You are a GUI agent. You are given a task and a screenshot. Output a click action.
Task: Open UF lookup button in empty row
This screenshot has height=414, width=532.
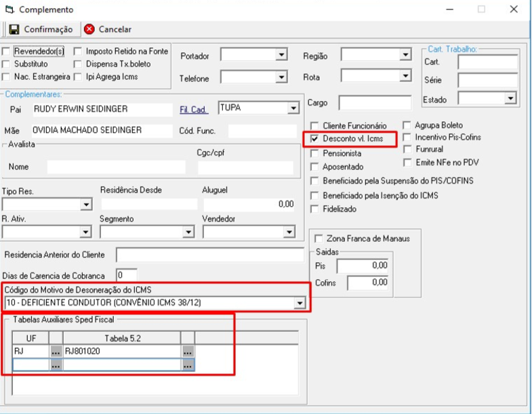pyautogui.click(x=56, y=365)
